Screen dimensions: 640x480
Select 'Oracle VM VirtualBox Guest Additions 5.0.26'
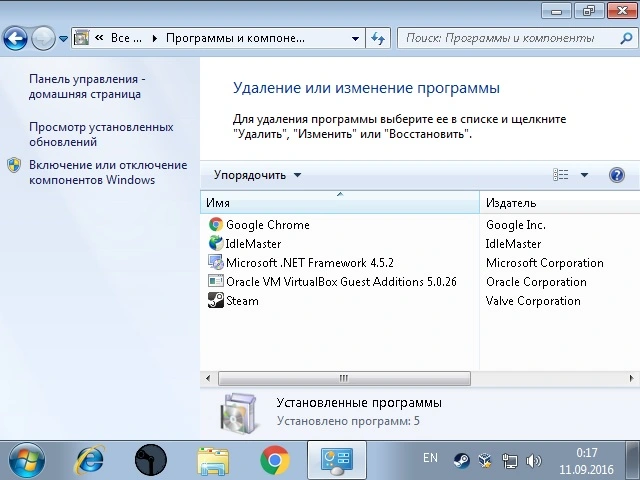[341, 282]
